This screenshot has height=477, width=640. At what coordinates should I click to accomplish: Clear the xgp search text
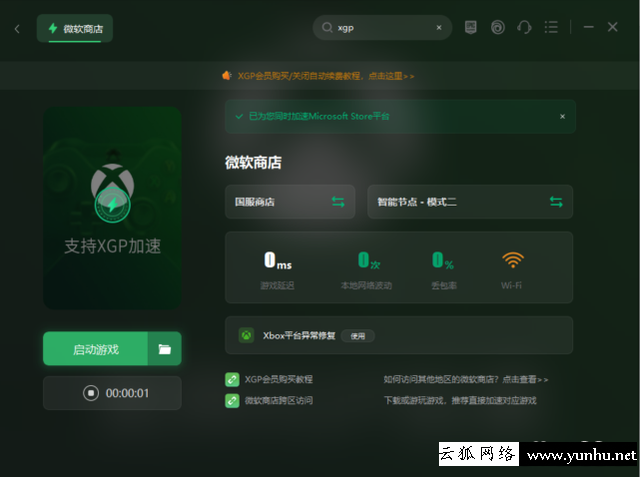[439, 28]
